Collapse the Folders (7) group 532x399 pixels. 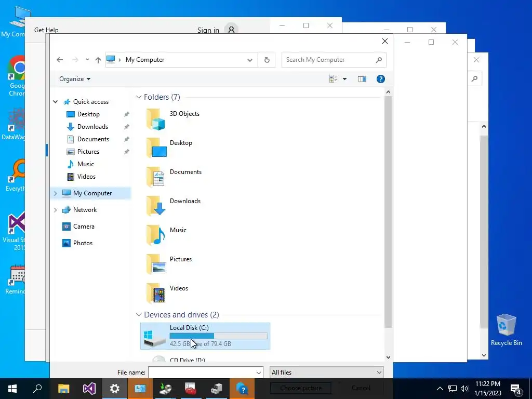(138, 97)
